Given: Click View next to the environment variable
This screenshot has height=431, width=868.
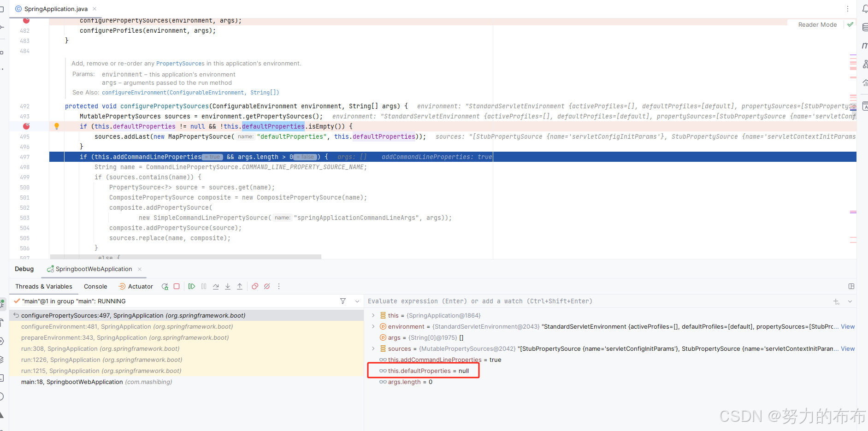Looking at the screenshot, I should click(848, 326).
